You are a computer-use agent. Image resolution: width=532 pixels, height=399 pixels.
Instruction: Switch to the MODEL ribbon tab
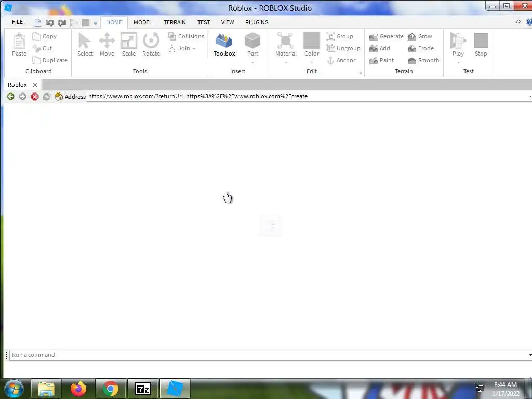(142, 22)
